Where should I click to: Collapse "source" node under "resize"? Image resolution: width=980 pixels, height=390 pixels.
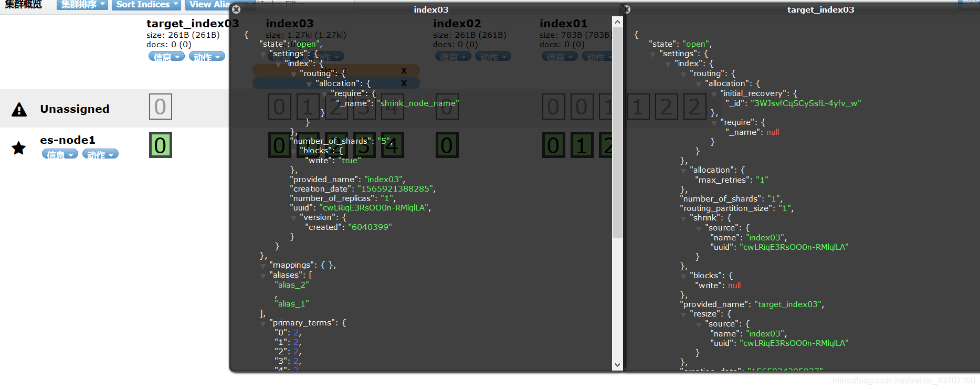[x=699, y=324]
